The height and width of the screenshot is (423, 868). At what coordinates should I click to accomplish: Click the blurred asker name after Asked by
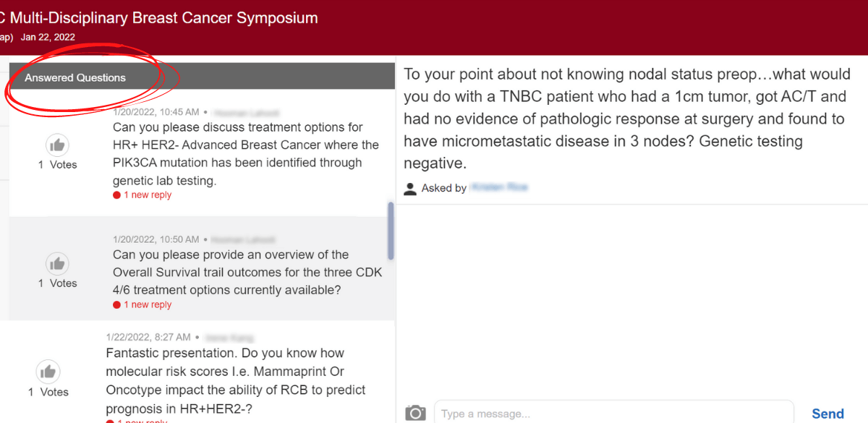click(499, 187)
